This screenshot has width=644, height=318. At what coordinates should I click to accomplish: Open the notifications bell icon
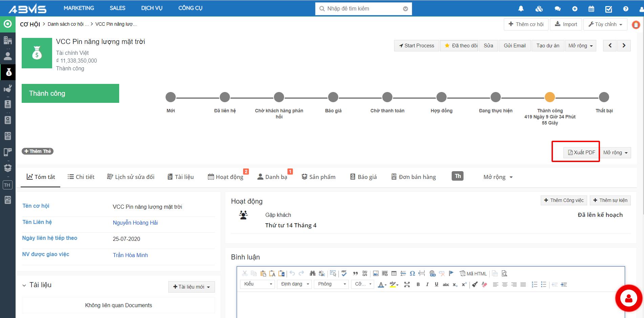(521, 9)
